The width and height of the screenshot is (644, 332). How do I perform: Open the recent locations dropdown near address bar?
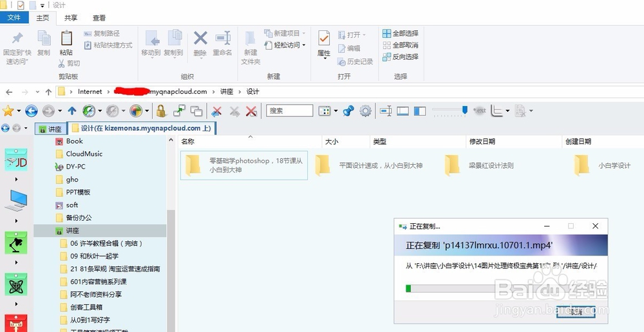pyautogui.click(x=38, y=92)
